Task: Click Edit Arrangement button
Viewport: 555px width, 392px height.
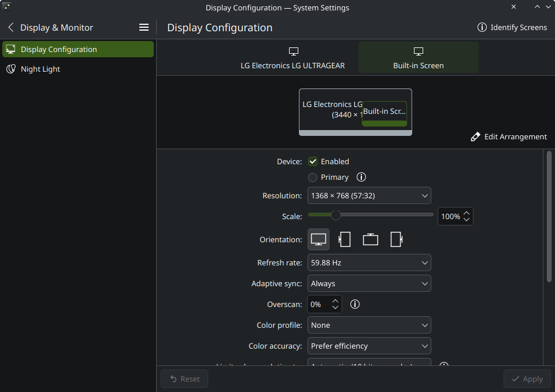Action: coord(509,136)
